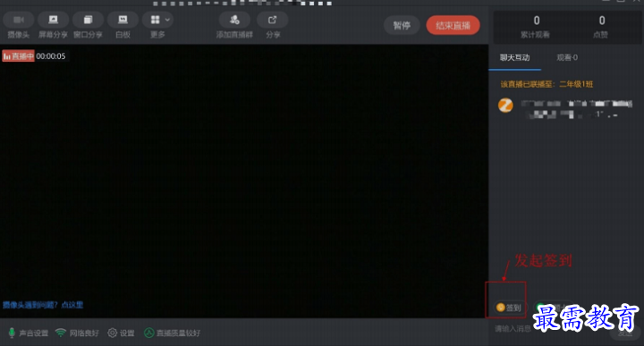Click the 该直播已联播至:二年级1班 notice

click(x=547, y=84)
